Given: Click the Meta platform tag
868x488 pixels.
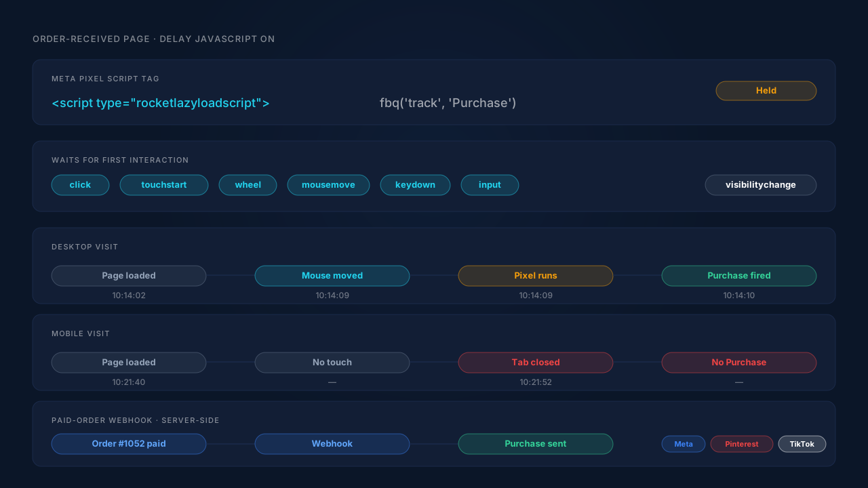Looking at the screenshot, I should (x=684, y=444).
